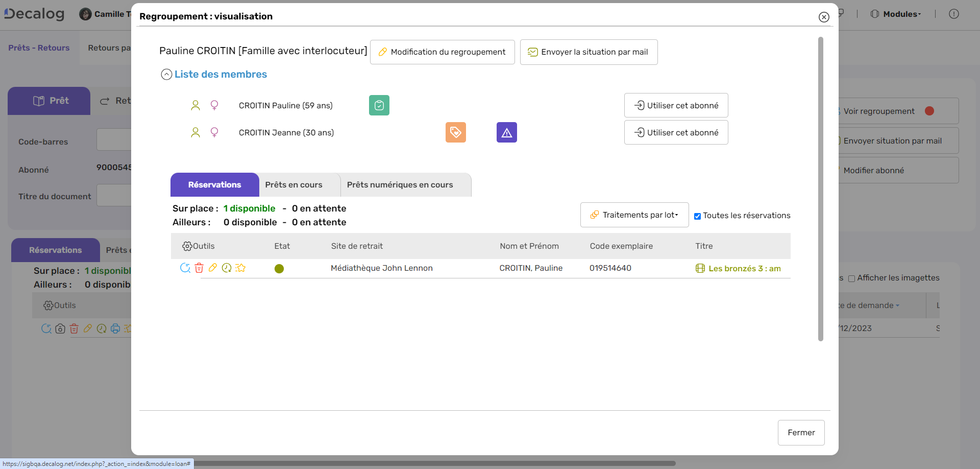Open the reservation history clock icon

point(227,268)
